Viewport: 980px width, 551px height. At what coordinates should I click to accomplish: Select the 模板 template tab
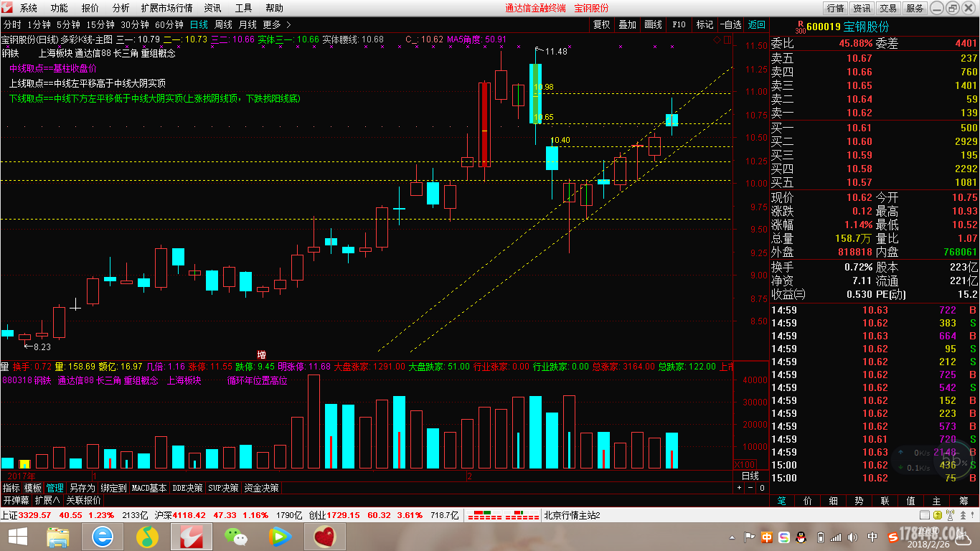tap(33, 488)
